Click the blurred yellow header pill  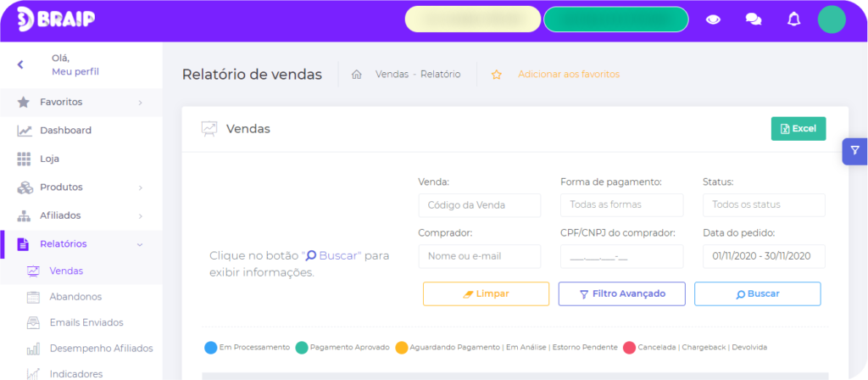(473, 20)
